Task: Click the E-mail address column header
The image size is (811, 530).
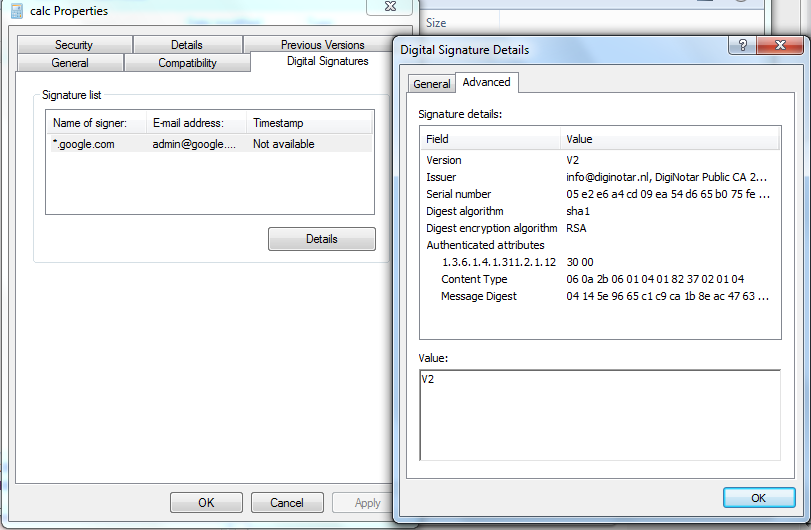Action: pyautogui.click(x=196, y=123)
